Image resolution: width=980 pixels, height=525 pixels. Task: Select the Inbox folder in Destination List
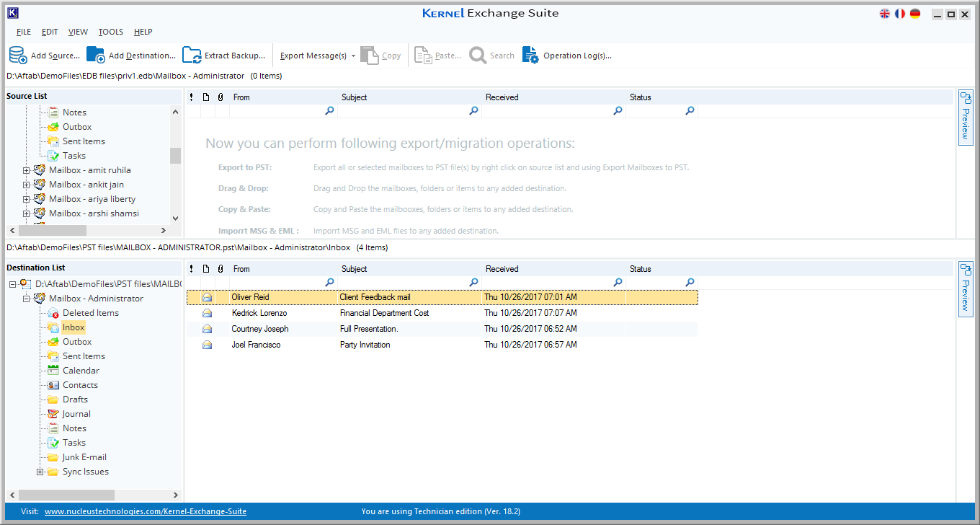(73, 327)
